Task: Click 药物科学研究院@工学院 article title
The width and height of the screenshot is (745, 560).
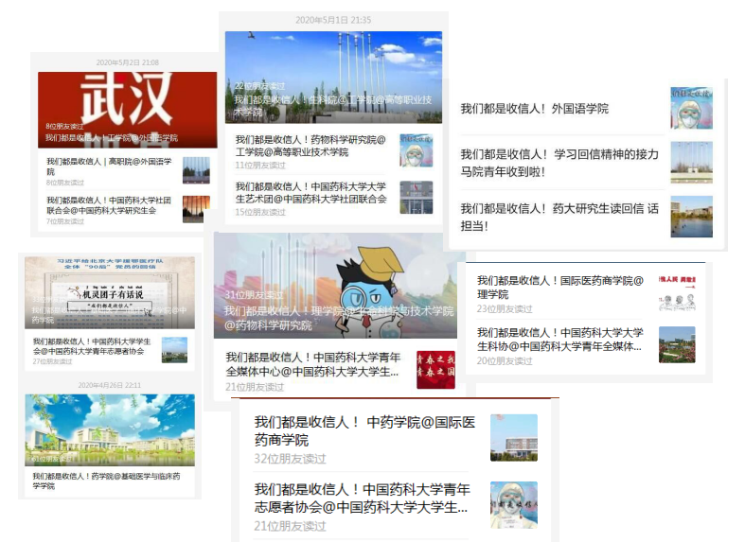Action: tap(310, 145)
